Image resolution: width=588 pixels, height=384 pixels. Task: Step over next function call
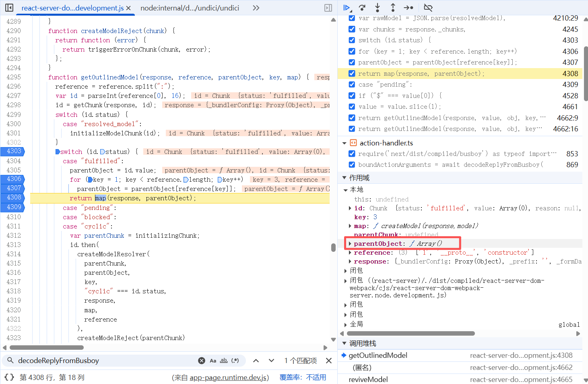click(x=362, y=8)
